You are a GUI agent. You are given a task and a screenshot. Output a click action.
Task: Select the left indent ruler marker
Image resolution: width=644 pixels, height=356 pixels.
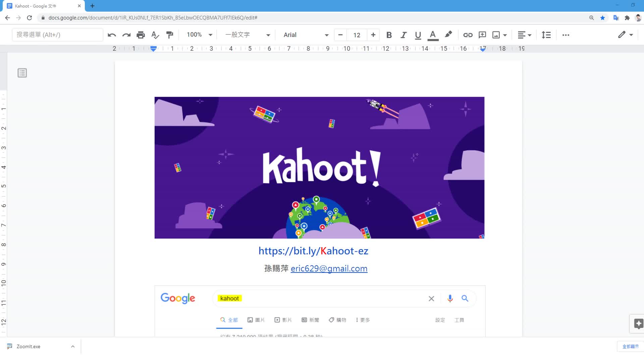153,49
